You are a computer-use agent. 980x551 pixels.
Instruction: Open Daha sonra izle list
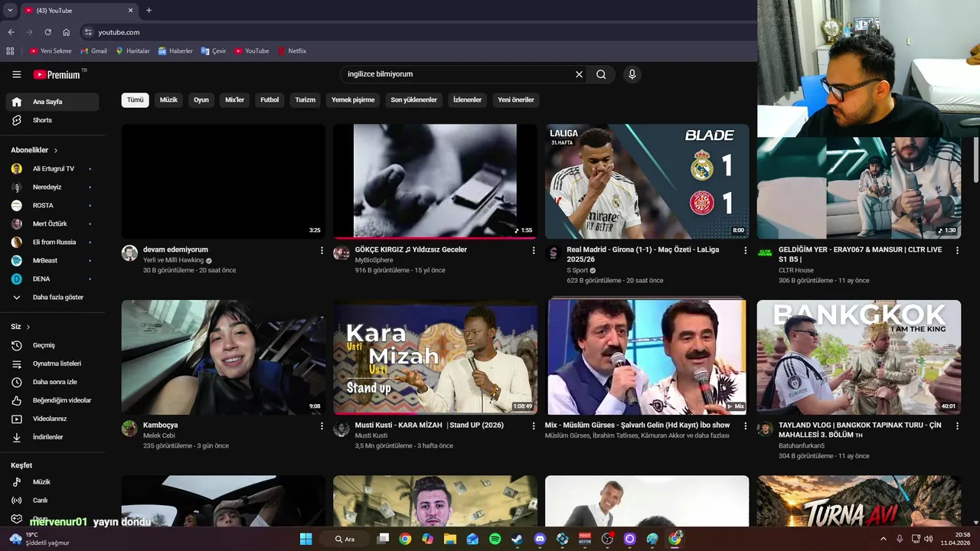point(52,382)
